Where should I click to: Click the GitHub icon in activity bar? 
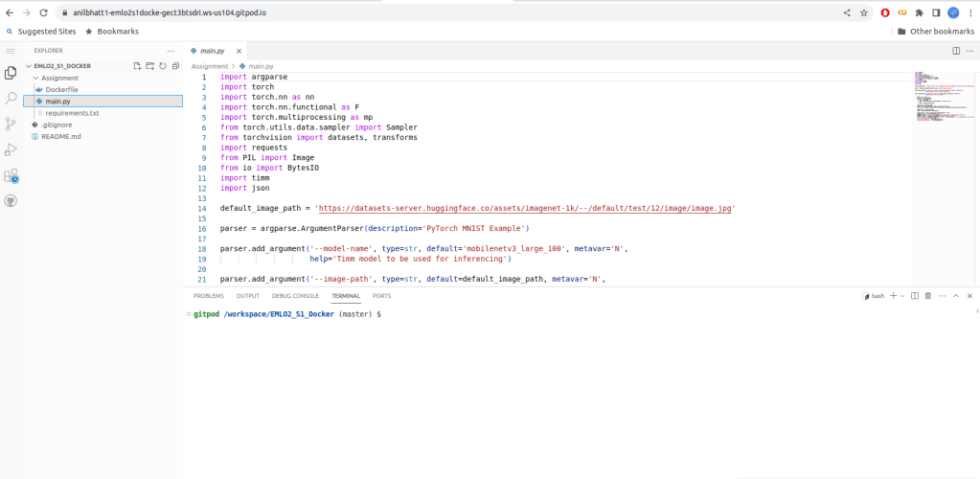[11, 201]
